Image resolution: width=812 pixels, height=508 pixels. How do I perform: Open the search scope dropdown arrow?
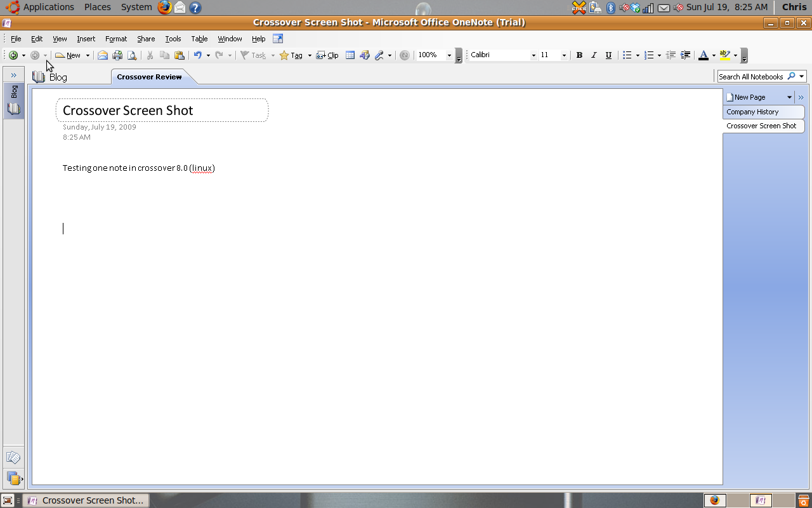click(802, 76)
